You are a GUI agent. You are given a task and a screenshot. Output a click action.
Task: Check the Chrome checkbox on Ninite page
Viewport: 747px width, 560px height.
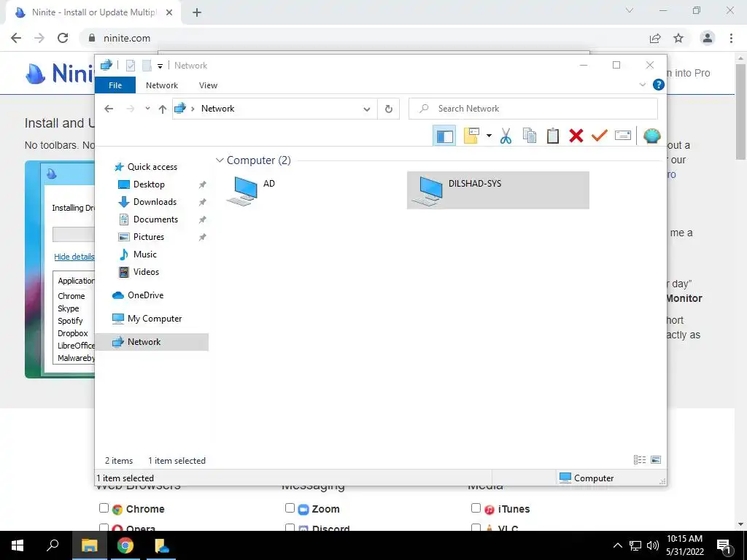104,508
